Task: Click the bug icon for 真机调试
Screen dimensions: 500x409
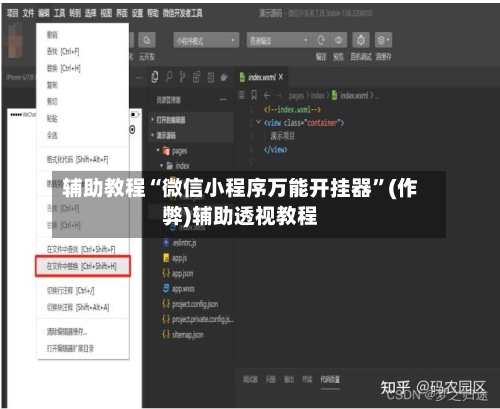Action: click(361, 41)
